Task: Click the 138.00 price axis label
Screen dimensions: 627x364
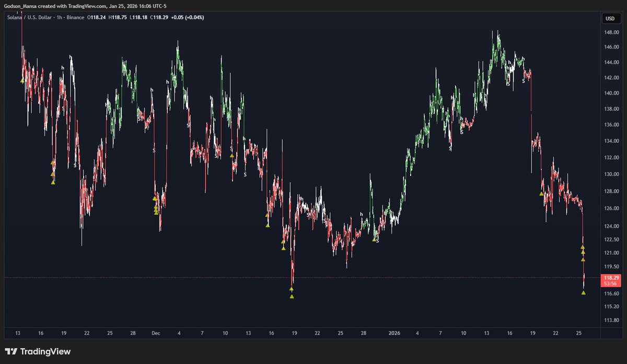Action: pos(611,110)
